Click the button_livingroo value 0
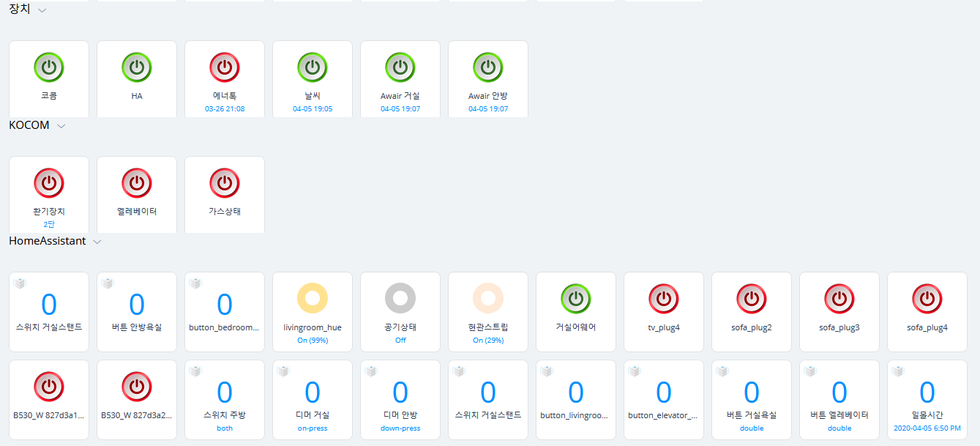This screenshot has width=980, height=446. click(x=576, y=393)
